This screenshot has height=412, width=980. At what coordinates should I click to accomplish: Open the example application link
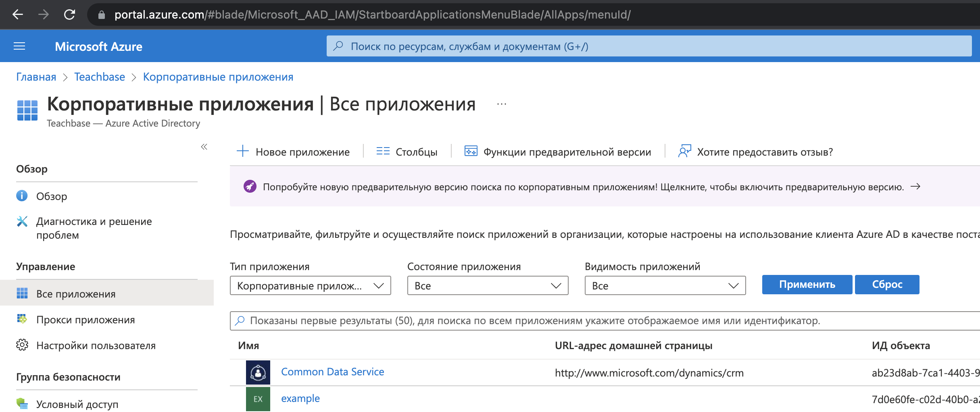300,398
